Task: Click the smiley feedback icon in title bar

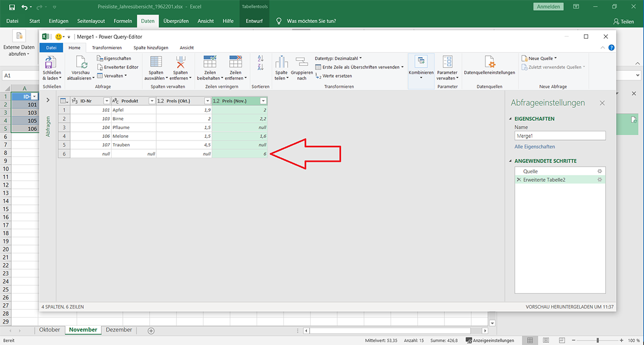Action: (x=59, y=36)
